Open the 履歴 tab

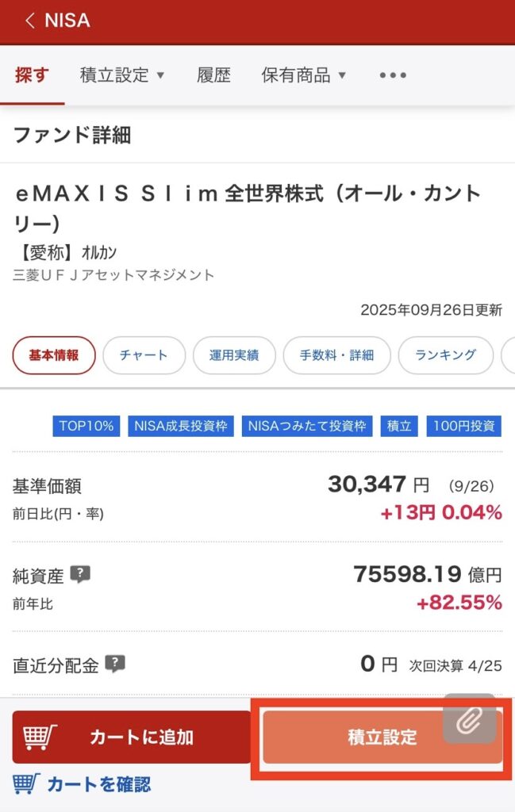tap(213, 75)
